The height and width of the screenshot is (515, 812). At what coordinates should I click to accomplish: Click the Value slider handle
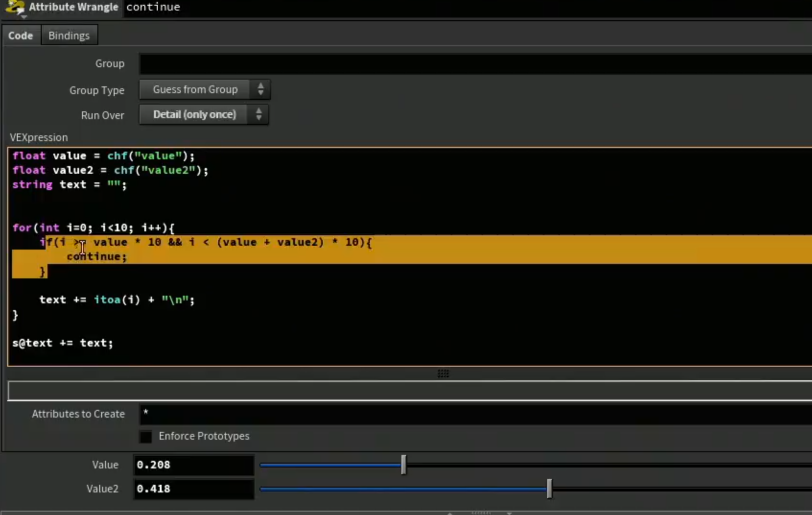point(403,465)
